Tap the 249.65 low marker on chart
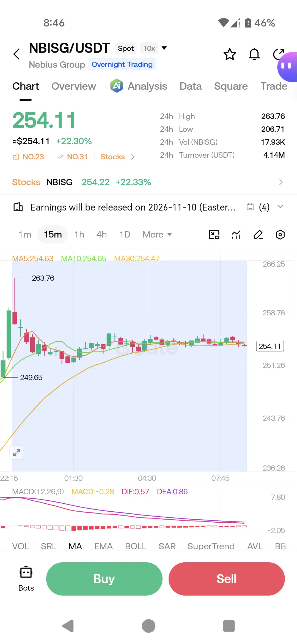This screenshot has height=644, width=297. (x=31, y=378)
